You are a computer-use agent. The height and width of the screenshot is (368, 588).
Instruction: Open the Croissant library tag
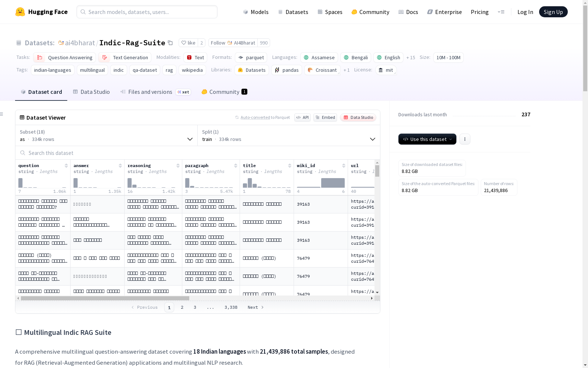tap(322, 70)
